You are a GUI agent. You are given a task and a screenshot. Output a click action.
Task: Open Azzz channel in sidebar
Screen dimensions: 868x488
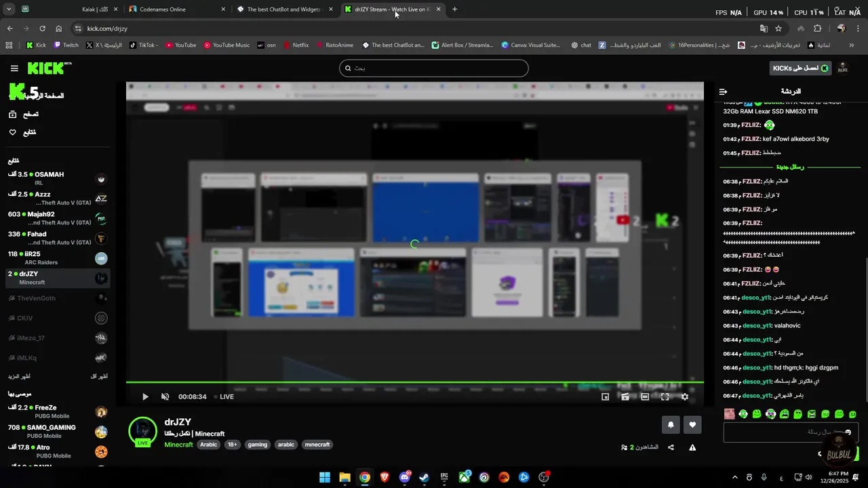[57, 198]
